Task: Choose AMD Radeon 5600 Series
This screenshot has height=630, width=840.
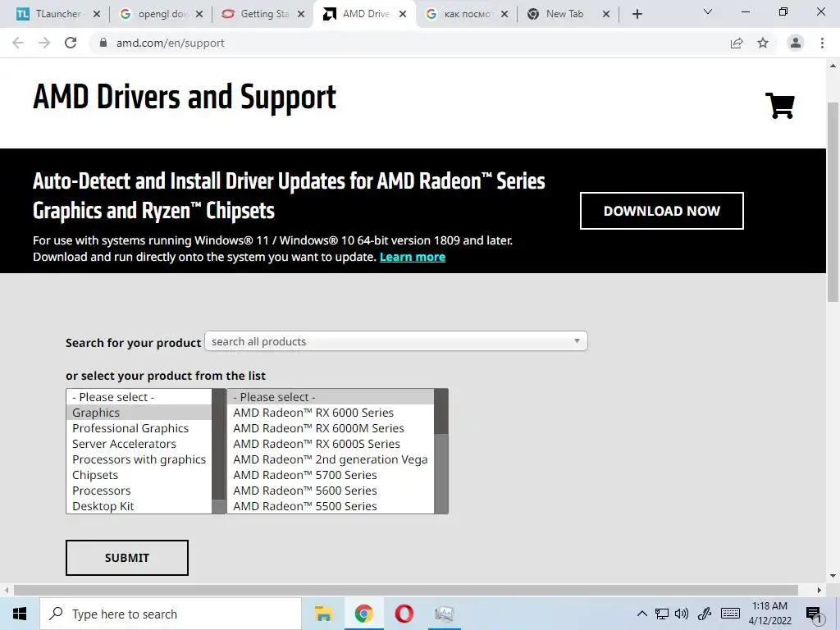Action: 331,491
